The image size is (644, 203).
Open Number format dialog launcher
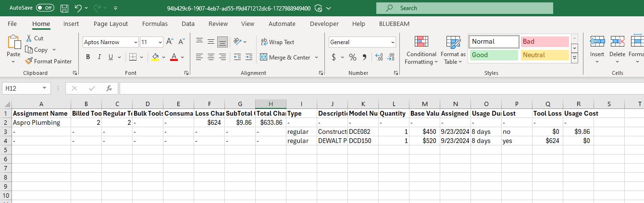click(396, 73)
